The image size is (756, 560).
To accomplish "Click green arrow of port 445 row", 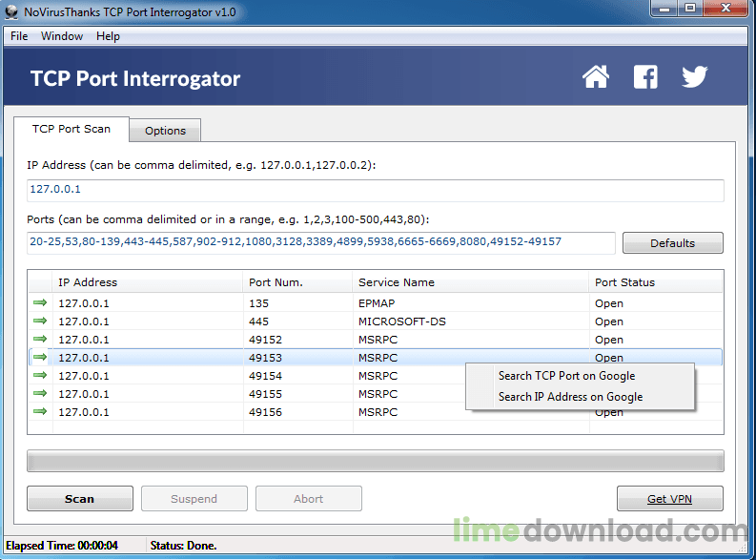I will tap(40, 321).
